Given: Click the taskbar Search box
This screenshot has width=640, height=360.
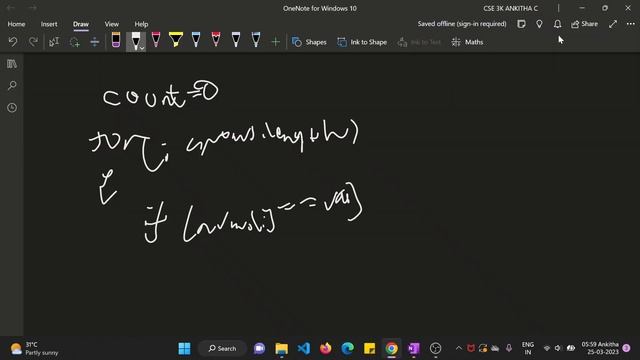Looking at the screenshot, I should 222,349.
